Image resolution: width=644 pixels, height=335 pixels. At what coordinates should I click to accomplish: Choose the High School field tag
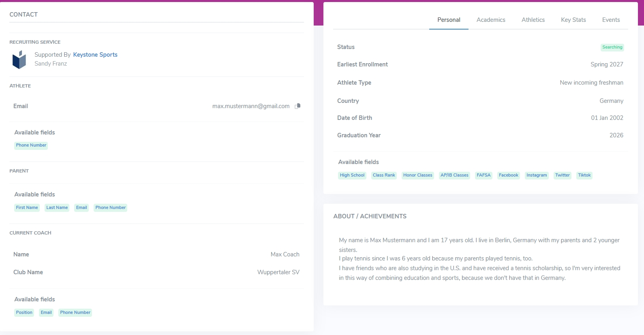coord(352,175)
